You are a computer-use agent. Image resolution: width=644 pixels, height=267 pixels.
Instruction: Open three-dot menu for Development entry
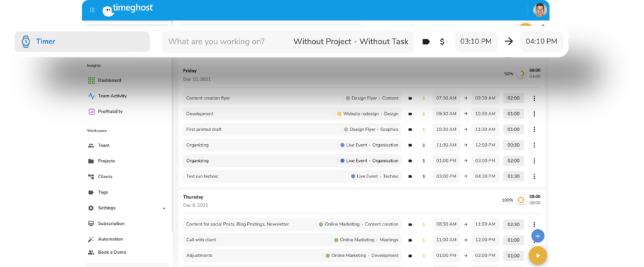pyautogui.click(x=534, y=114)
